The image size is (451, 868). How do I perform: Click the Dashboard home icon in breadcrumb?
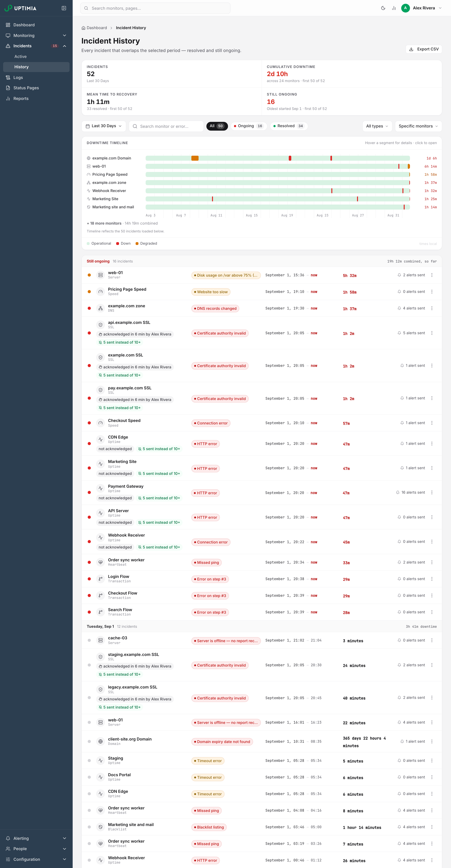coord(83,28)
